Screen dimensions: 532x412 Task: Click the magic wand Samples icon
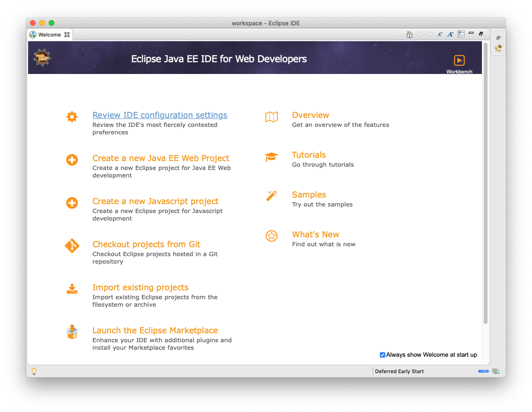coord(272,196)
